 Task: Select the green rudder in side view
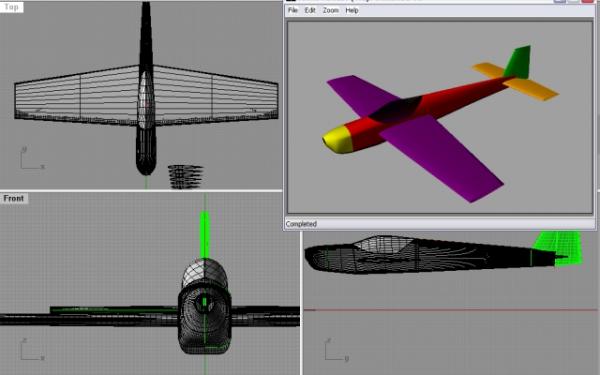(559, 248)
